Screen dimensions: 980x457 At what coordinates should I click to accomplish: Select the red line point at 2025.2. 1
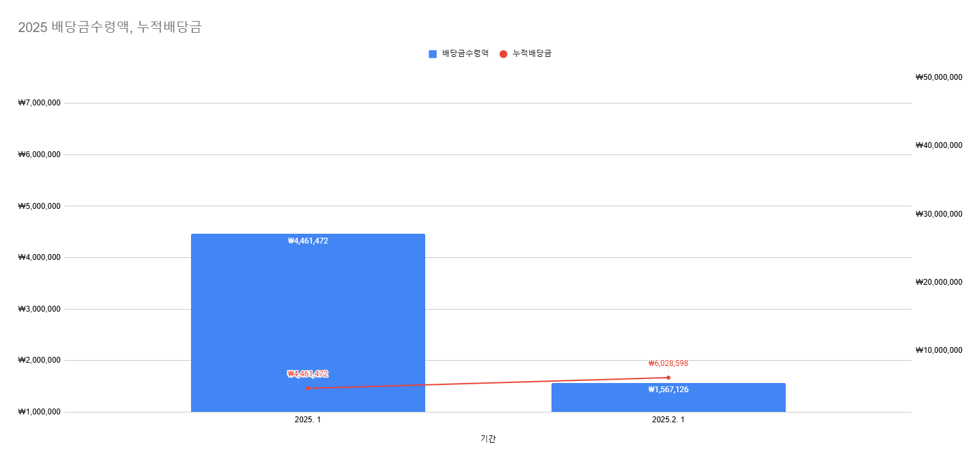(668, 377)
